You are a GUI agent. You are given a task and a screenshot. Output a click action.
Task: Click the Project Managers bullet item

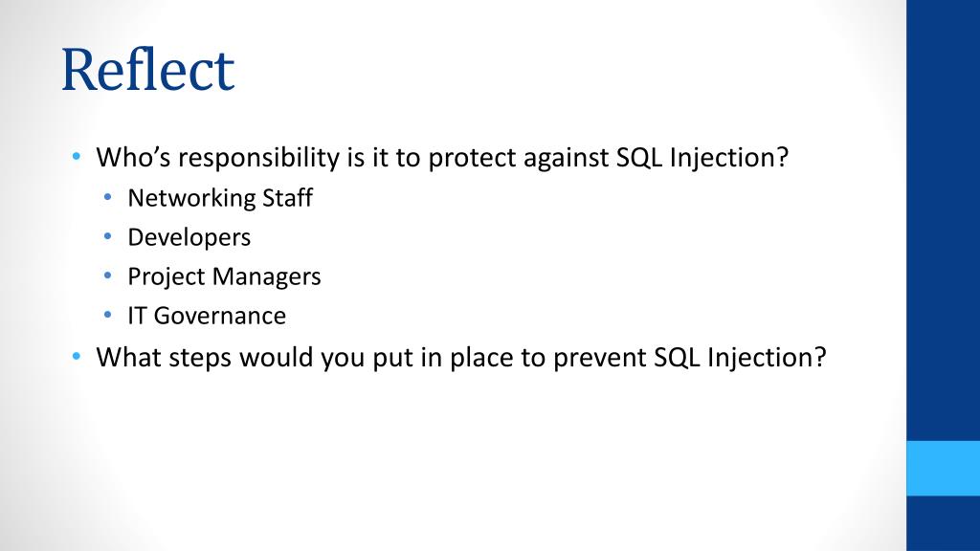point(224,276)
